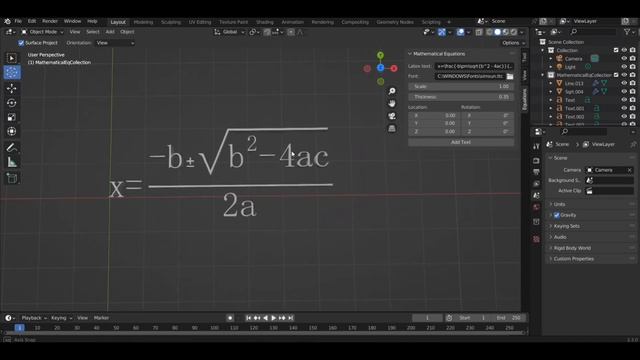Click the outliner filter funnel icon

pyautogui.click(x=627, y=31)
